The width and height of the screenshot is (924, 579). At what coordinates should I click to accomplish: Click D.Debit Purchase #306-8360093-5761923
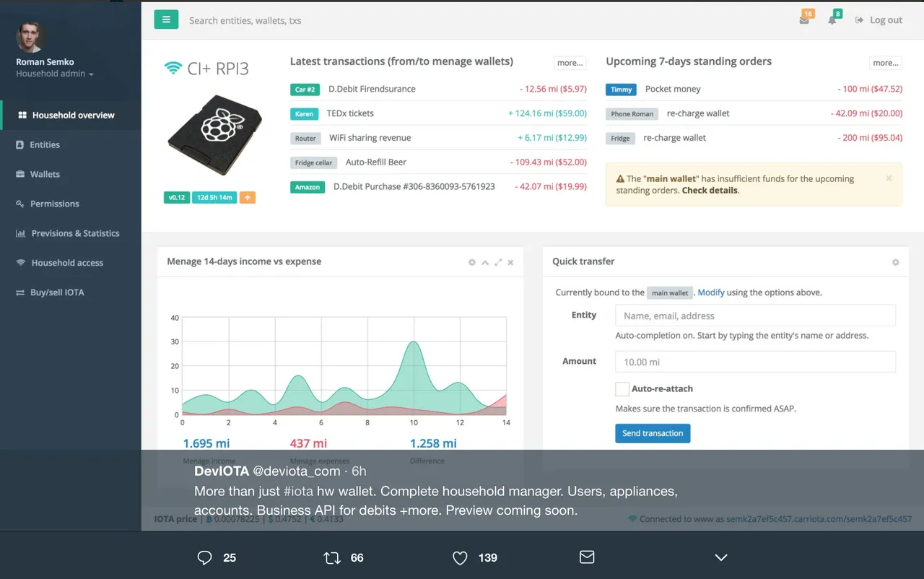414,186
